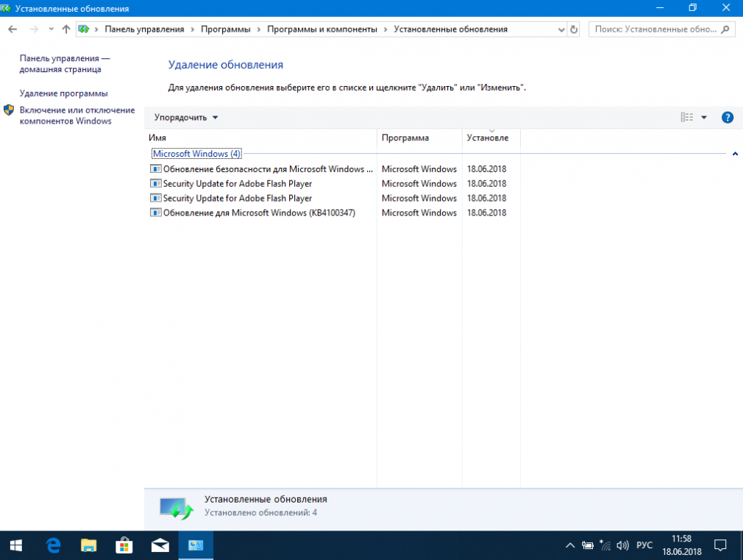Open Программы и компоненты breadcrumb
This screenshot has width=743, height=560.
(x=322, y=29)
